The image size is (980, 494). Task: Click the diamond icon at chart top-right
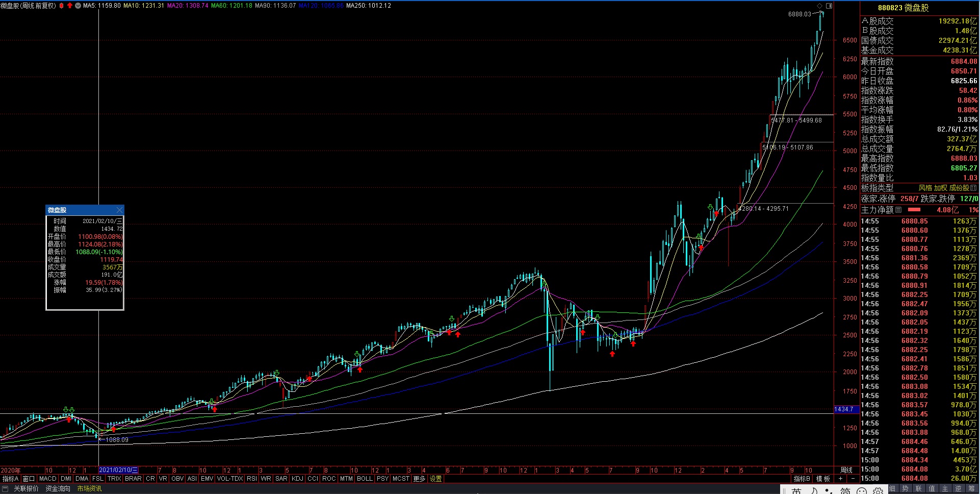pos(820,6)
